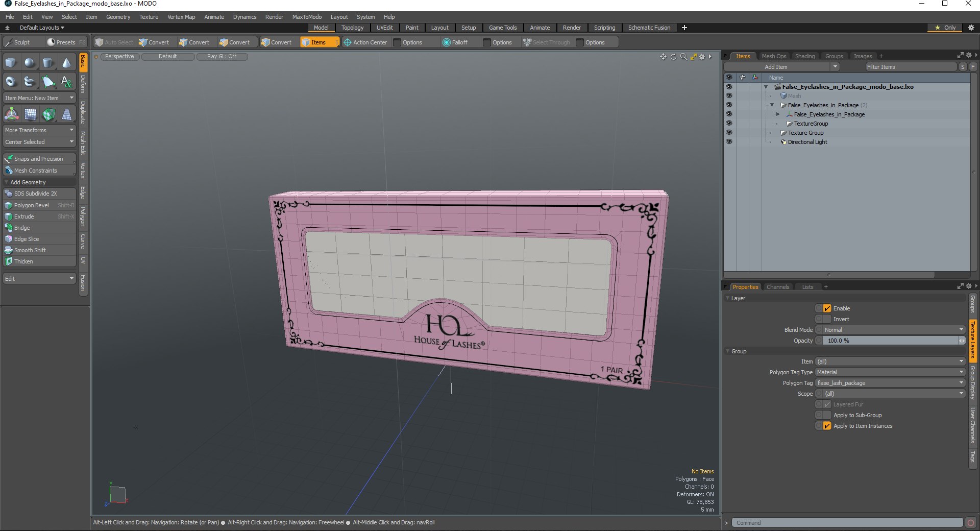980x531 pixels.
Task: Select the Cube primitive tool
Action: [11, 63]
